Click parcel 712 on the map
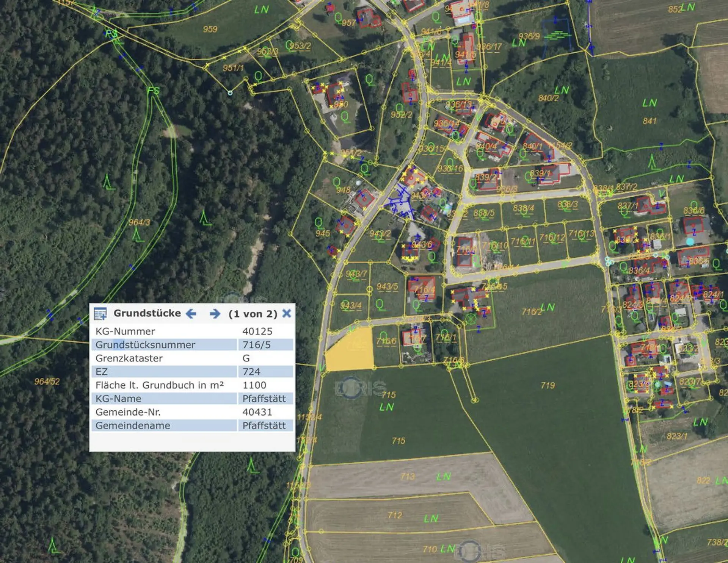Image resolution: width=728 pixels, height=563 pixels. (395, 516)
